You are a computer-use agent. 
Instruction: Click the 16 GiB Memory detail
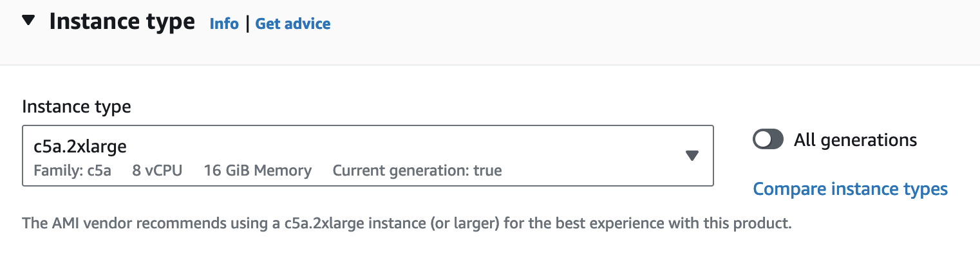pyautogui.click(x=258, y=170)
